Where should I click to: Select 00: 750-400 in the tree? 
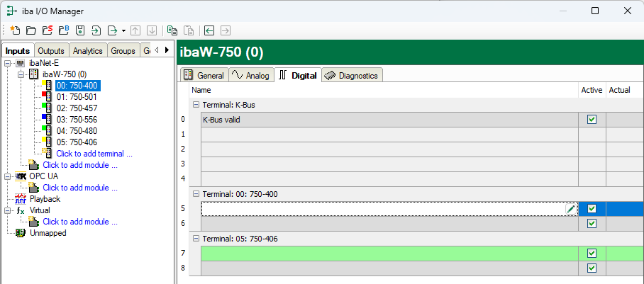(78, 86)
